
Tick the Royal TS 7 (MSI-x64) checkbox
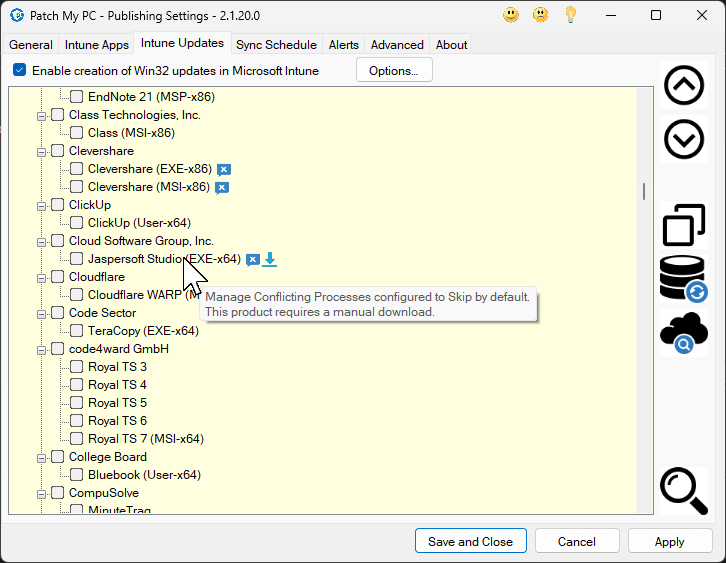[x=76, y=438]
